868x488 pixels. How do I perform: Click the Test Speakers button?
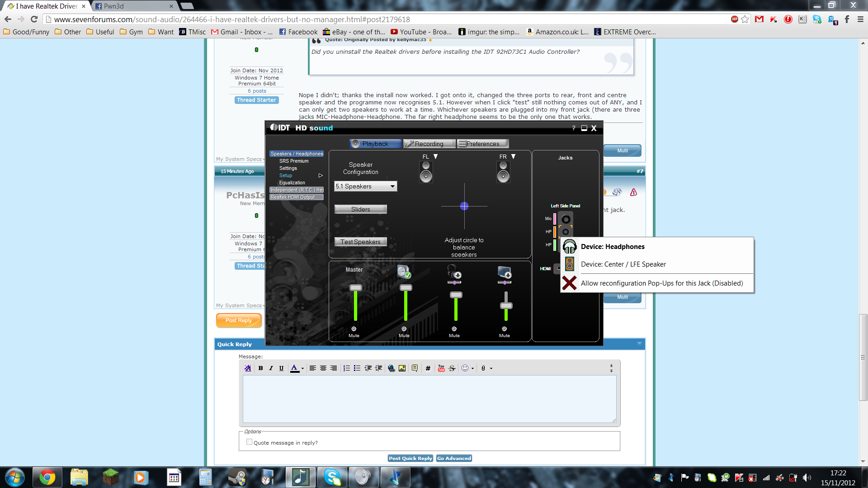(361, 242)
